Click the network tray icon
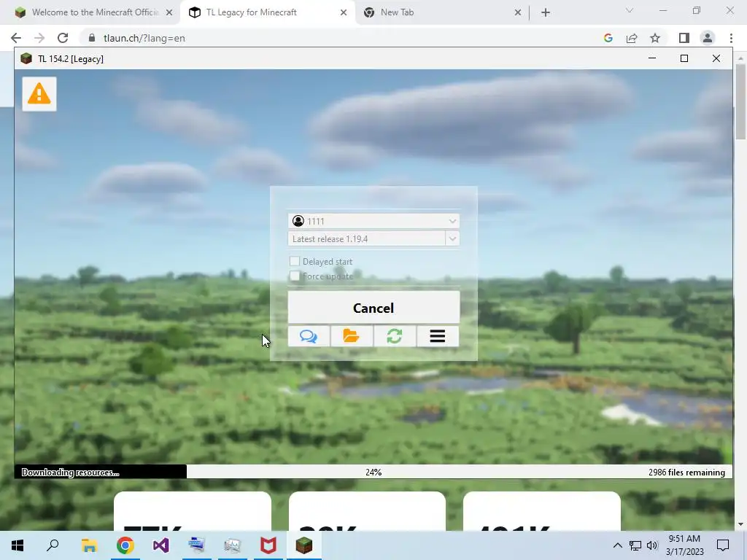 635,545
